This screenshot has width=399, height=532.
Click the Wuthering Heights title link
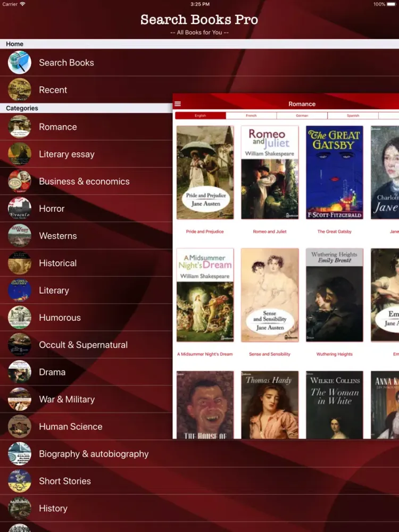(335, 354)
